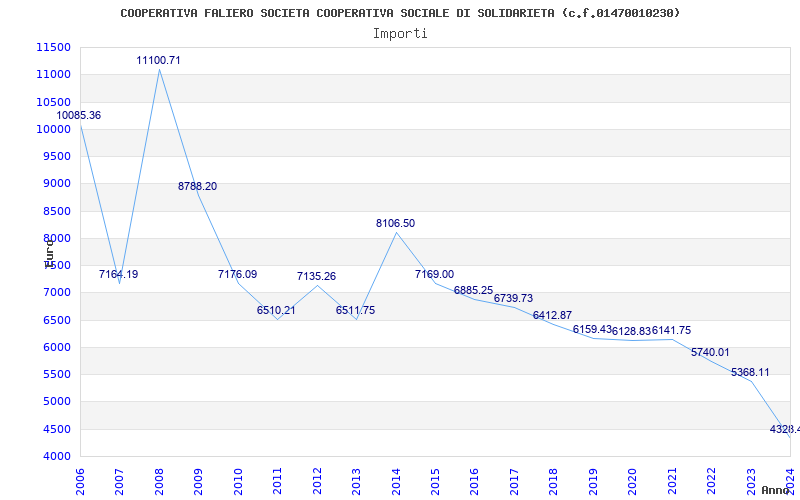The image size is (800, 500).
Task: Click the 10500 y-axis tick label
Action: [54, 102]
